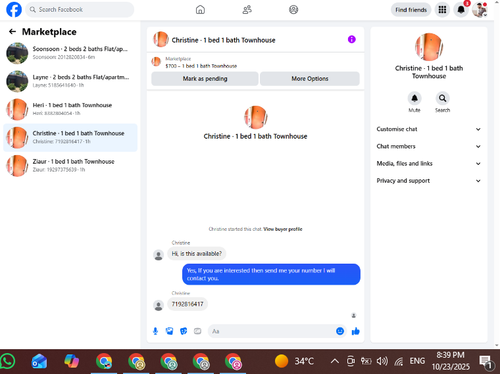Click the chat header title Christine - 1 bed 1 bath Townhouse
Viewport: 500px width, 374px height.
(x=223, y=40)
